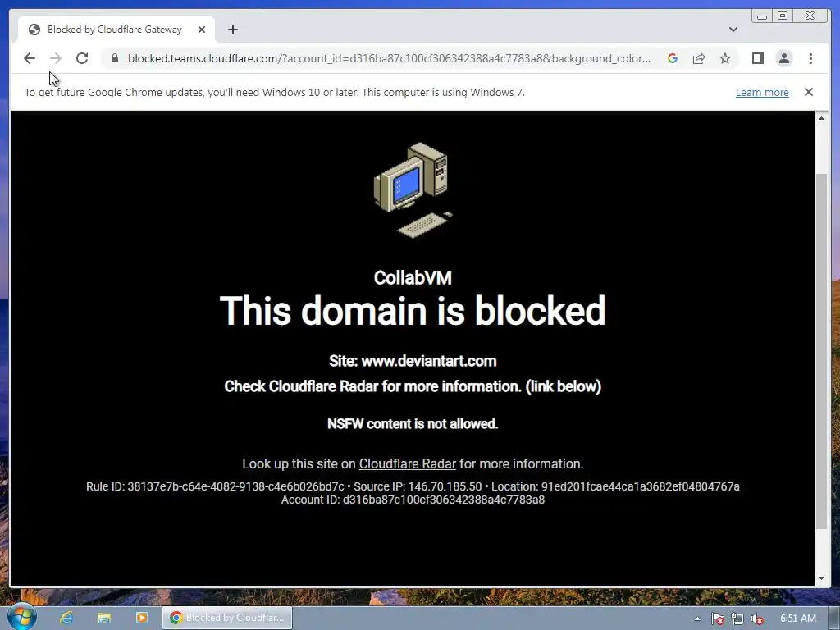Image resolution: width=840 pixels, height=630 pixels.
Task: Click the address bar URL field
Action: pyautogui.click(x=389, y=58)
